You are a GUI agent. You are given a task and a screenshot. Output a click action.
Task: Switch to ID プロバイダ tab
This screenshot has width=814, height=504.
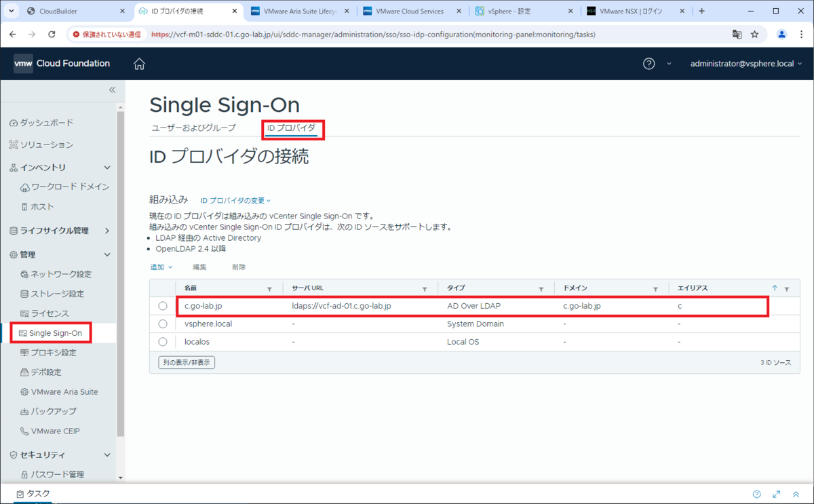(x=291, y=128)
